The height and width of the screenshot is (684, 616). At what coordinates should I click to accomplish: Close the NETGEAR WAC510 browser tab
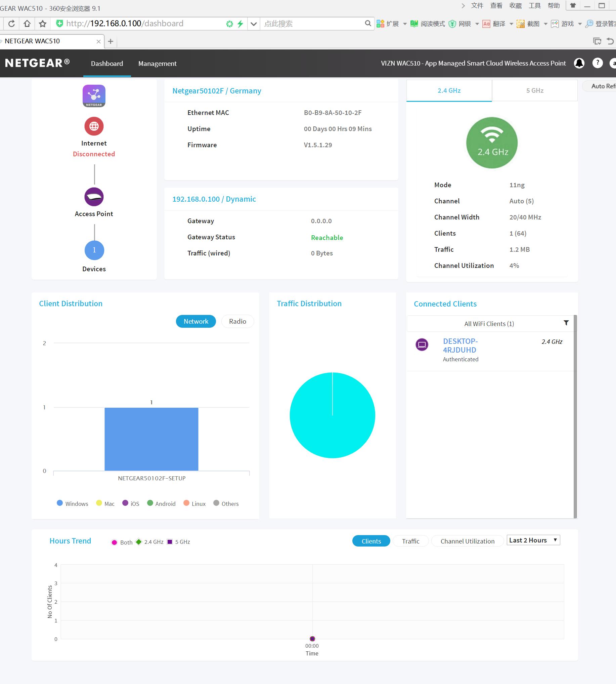pos(98,41)
